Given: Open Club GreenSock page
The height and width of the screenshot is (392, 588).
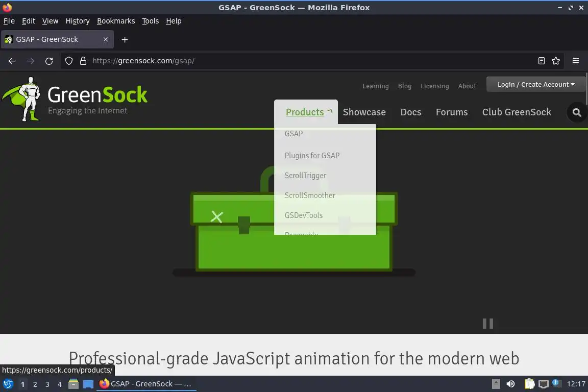Looking at the screenshot, I should (x=517, y=112).
